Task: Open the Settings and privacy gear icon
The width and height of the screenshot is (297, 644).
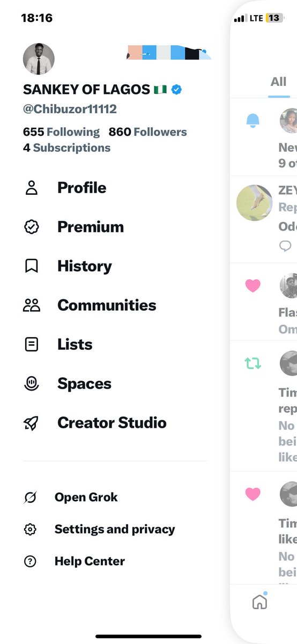Action: 30,529
